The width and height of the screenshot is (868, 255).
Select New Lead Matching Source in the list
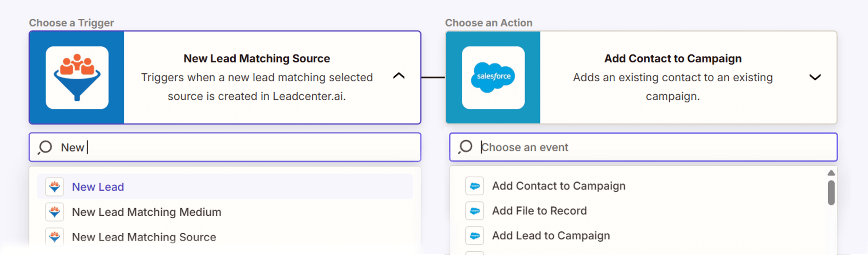coord(225,237)
